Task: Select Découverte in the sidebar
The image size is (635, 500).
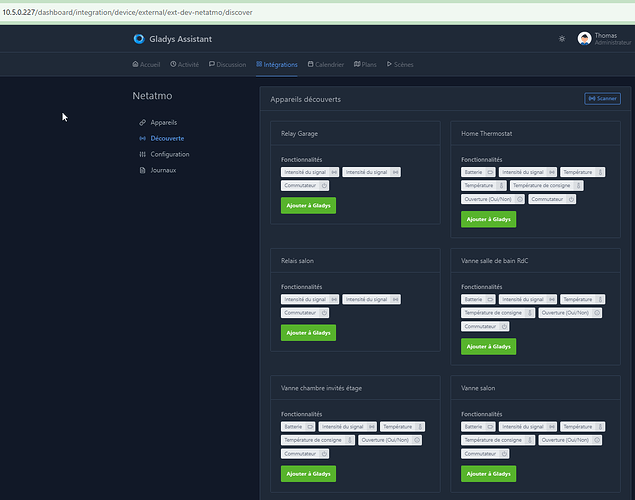Action: pyautogui.click(x=162, y=138)
